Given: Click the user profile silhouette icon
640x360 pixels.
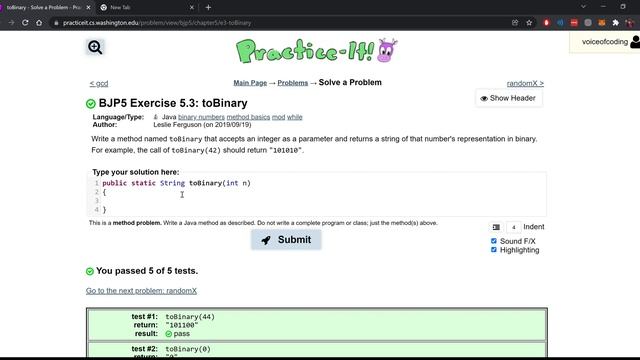Looking at the screenshot, I should (635, 42).
